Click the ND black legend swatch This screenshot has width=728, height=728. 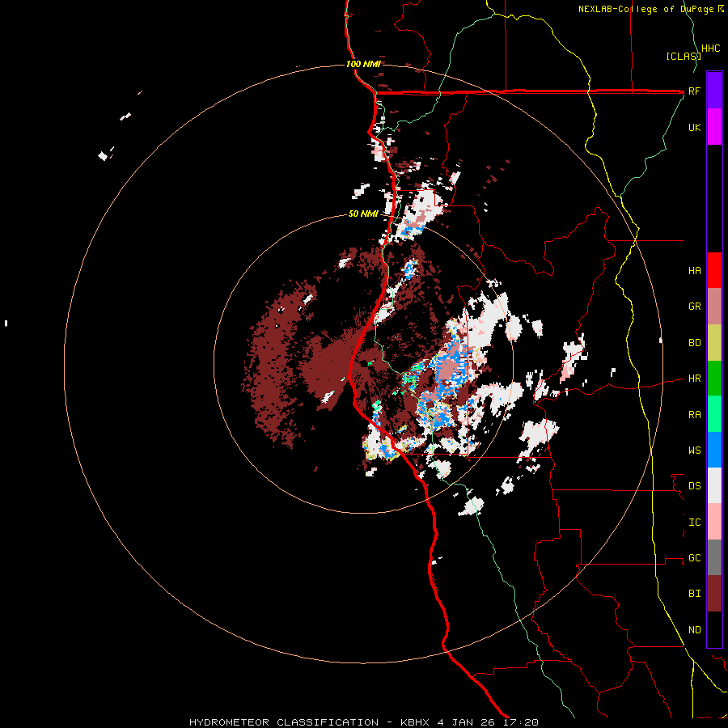(714, 629)
